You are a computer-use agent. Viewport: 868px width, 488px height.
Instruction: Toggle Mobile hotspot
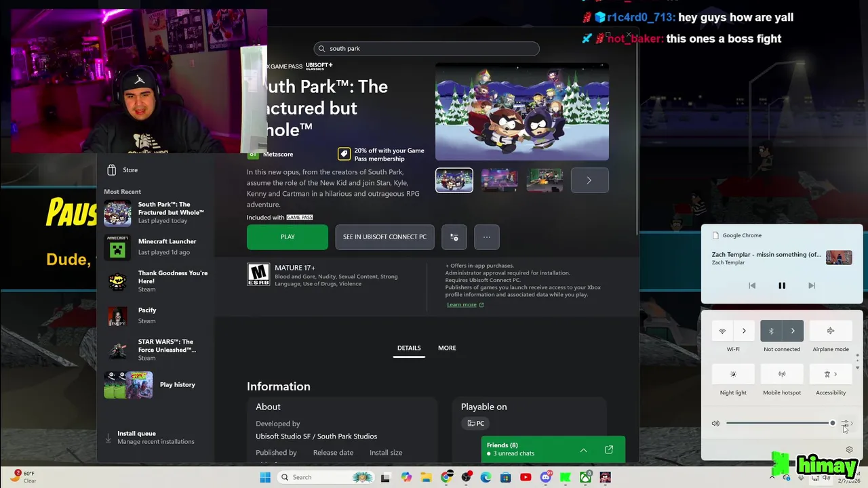click(x=782, y=374)
